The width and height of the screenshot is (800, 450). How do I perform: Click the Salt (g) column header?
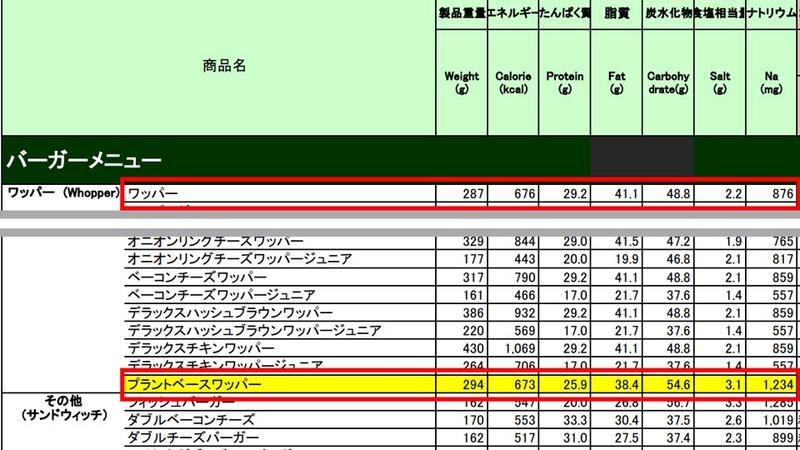click(x=719, y=83)
